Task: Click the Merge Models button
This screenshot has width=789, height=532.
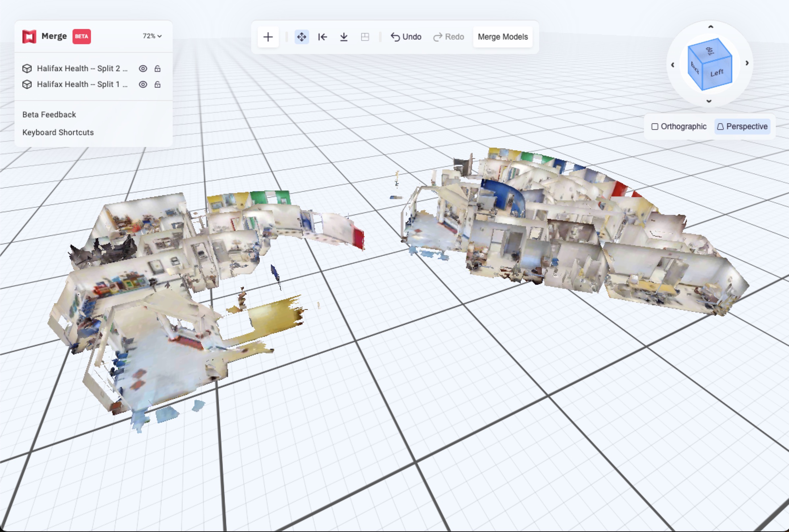Action: (502, 37)
